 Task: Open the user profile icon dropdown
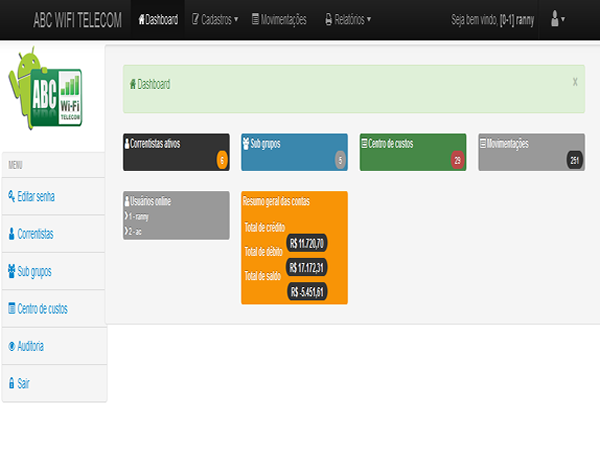(557, 19)
